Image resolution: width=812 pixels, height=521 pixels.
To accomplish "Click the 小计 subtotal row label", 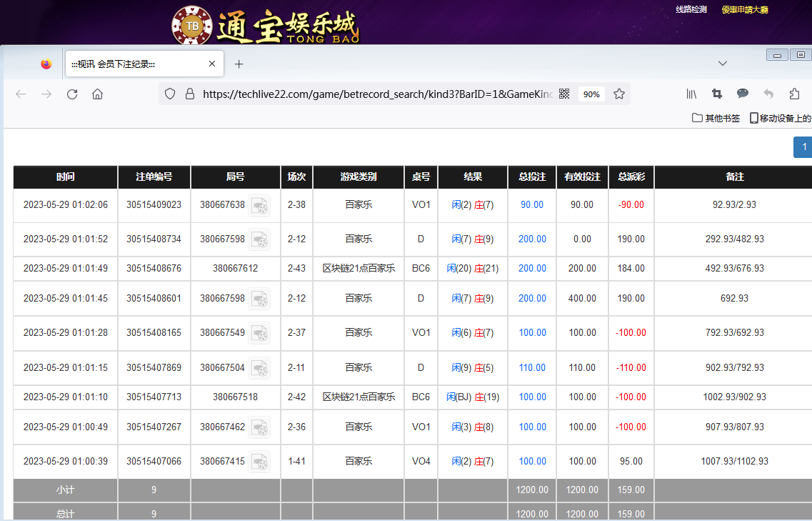I will pos(65,490).
